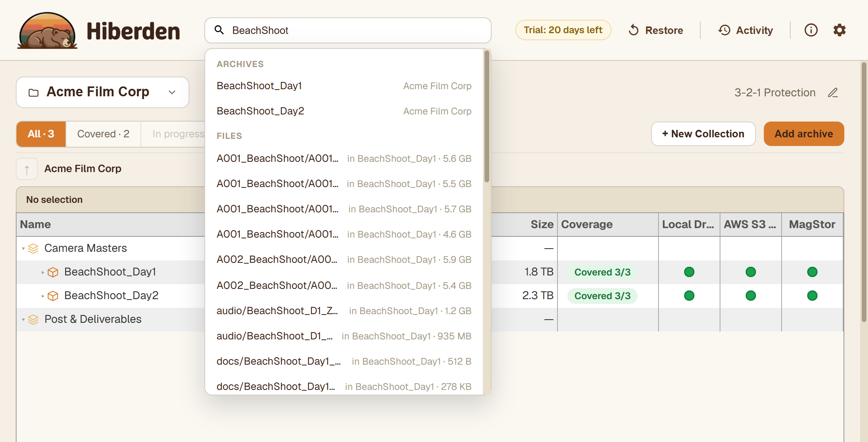
Task: Open the 5.7 GB A001_BeachShoot file result
Action: [344, 209]
